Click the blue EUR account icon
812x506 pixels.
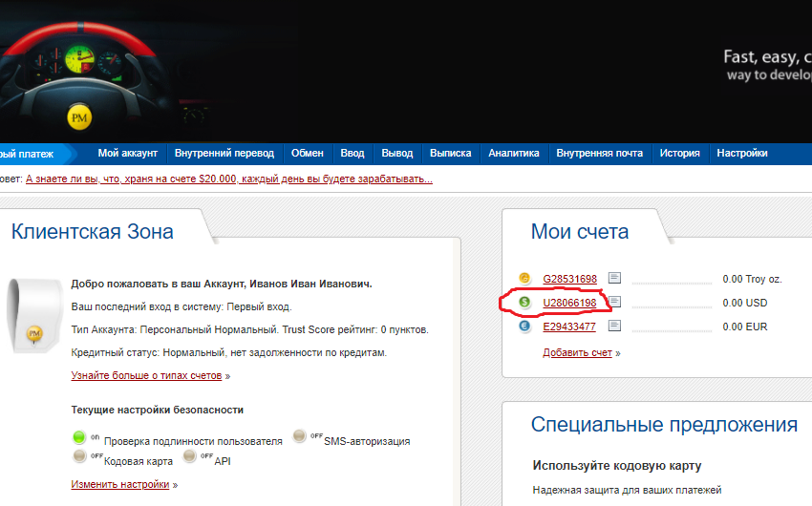coord(524,327)
